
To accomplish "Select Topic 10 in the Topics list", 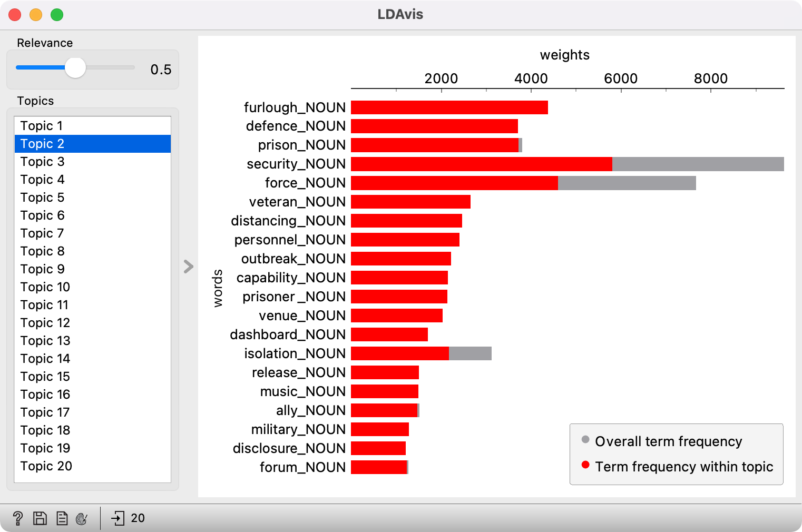I will (x=45, y=287).
